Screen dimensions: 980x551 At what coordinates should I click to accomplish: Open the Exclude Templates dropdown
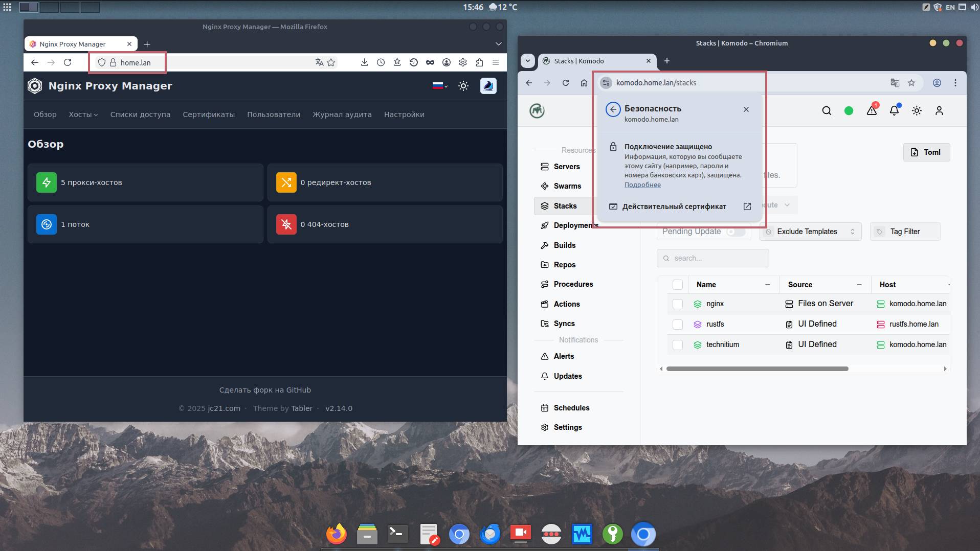click(810, 231)
